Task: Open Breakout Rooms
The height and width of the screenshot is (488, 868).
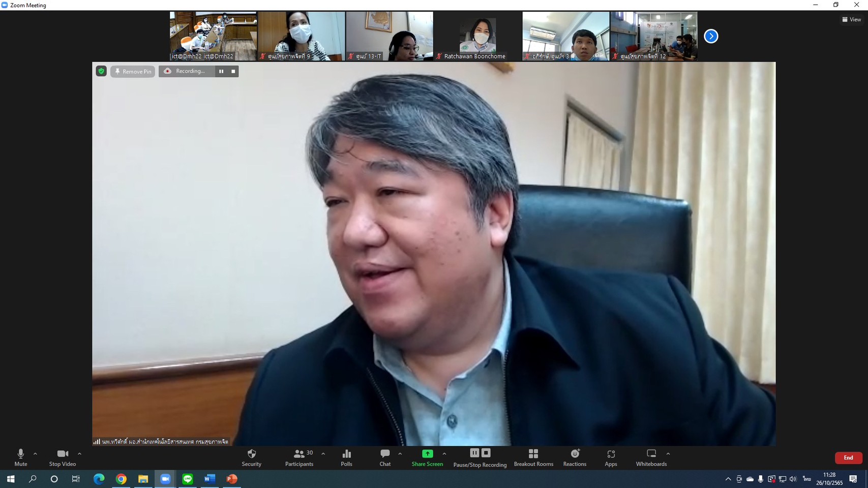Action: pyautogui.click(x=533, y=457)
